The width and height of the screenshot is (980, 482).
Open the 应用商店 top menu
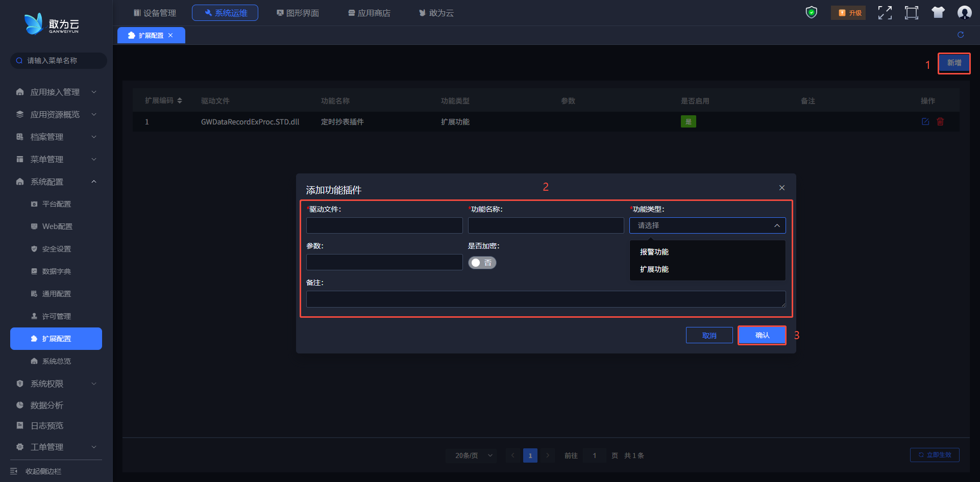point(369,13)
